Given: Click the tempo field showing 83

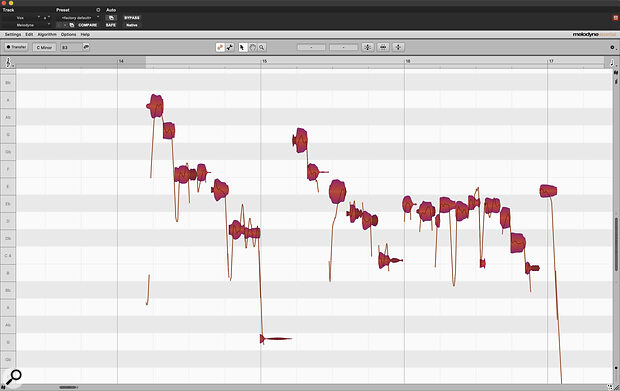Looking at the screenshot, I should (71, 47).
